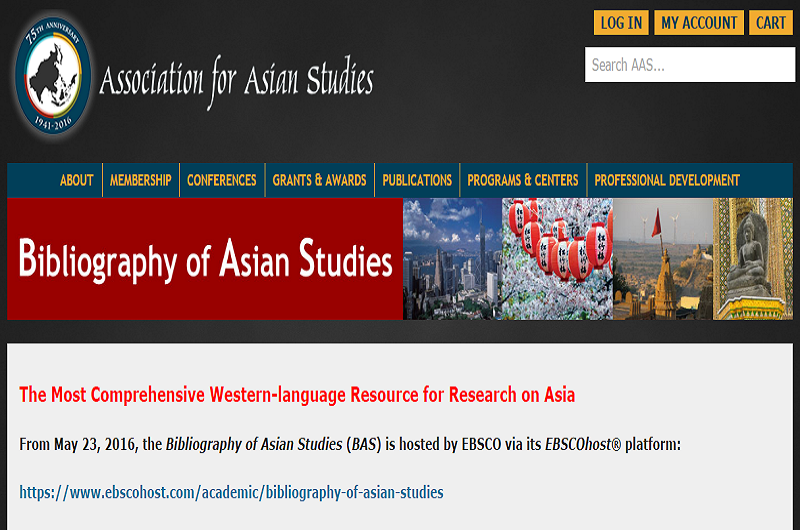The height and width of the screenshot is (530, 800).
Task: Open the PUBLICATIONS menu
Action: click(417, 180)
